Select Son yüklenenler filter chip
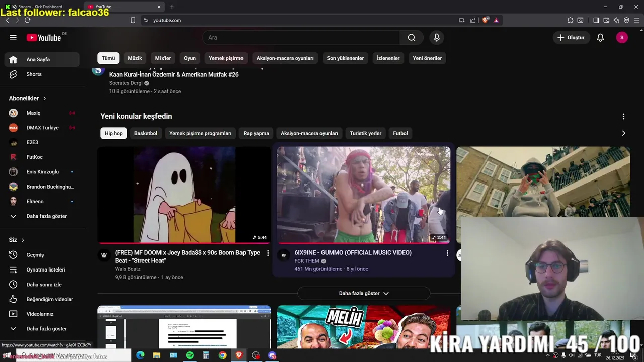The height and width of the screenshot is (362, 644). (345, 58)
